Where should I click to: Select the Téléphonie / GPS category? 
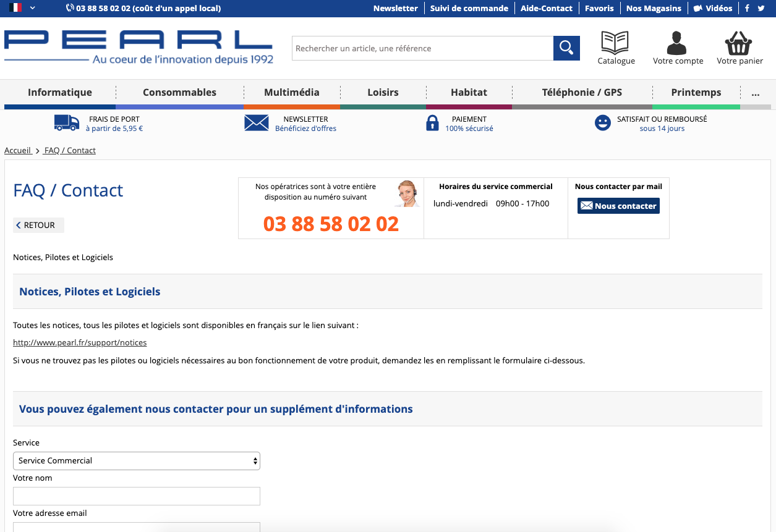point(582,92)
